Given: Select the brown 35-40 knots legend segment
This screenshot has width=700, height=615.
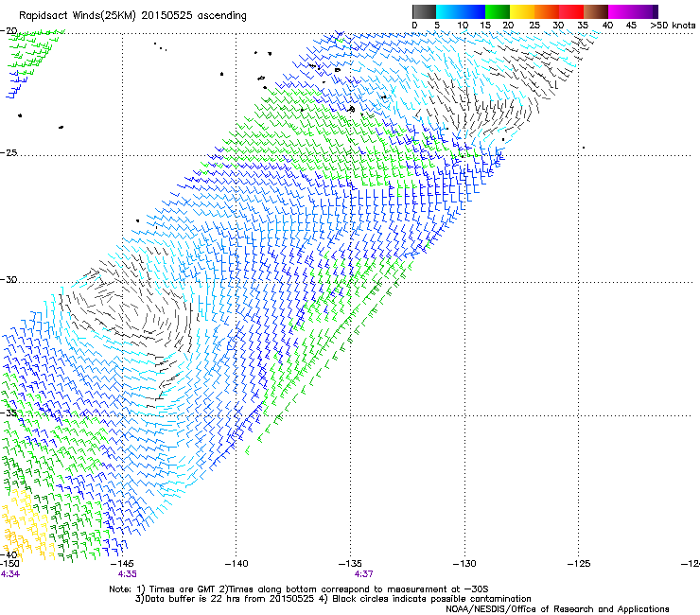Looking at the screenshot, I should pyautogui.click(x=596, y=11).
